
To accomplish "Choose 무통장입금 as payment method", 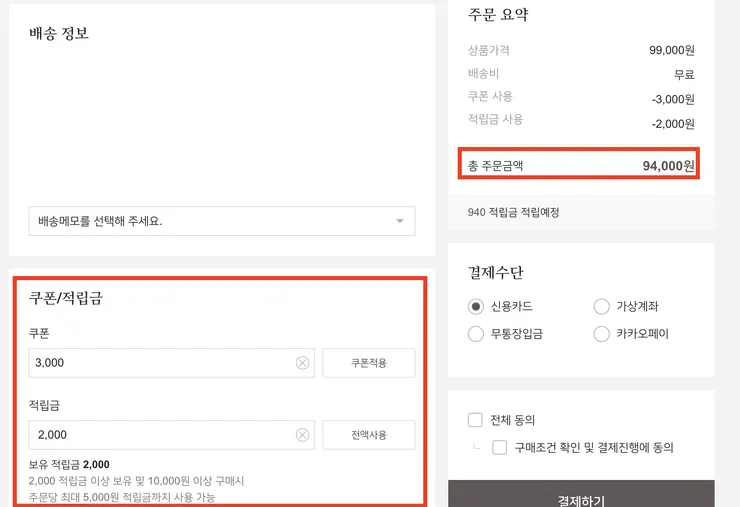I will tap(476, 334).
